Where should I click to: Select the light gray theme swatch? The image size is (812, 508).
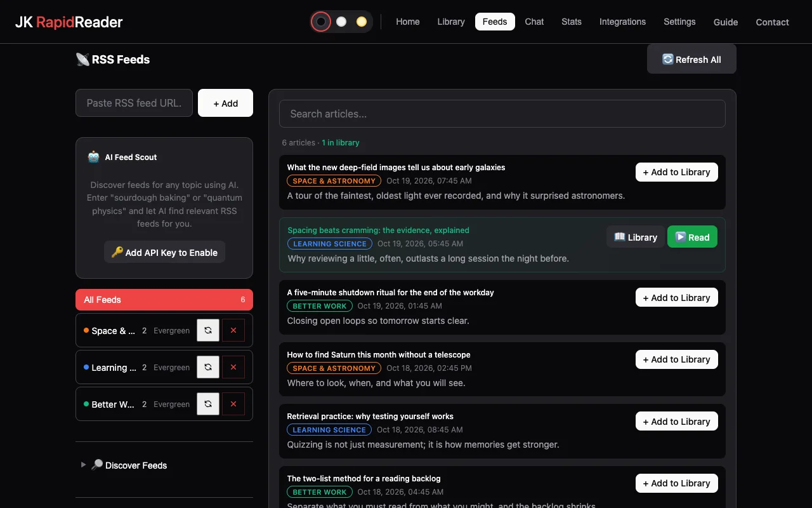[x=341, y=22]
